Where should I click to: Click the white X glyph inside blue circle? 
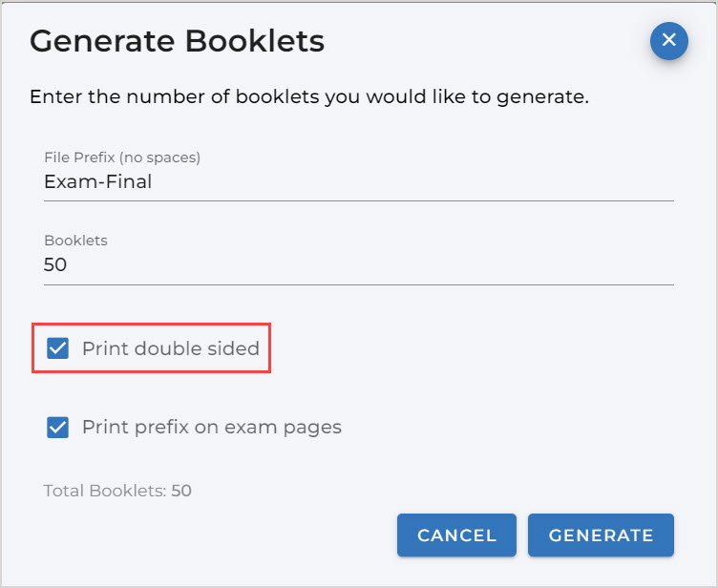668,41
